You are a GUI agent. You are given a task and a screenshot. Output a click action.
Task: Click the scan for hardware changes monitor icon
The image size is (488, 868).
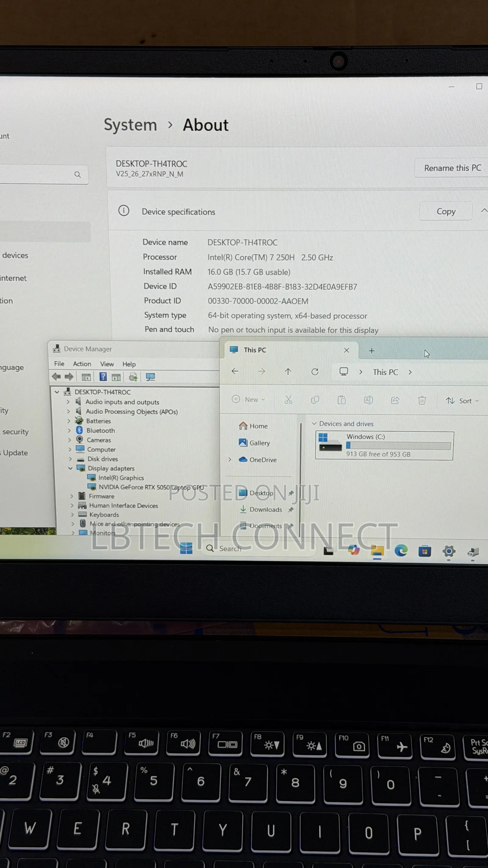point(150,377)
